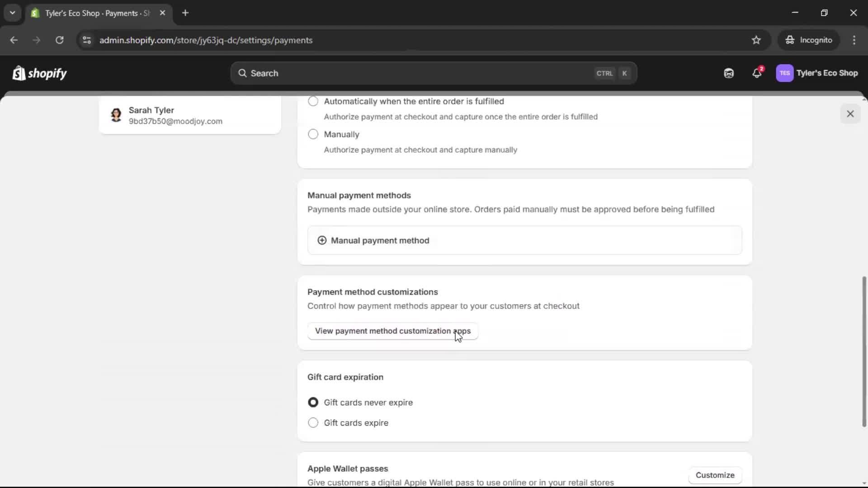Select Automatically when entire order is fulfilled
Image resolution: width=868 pixels, height=488 pixels.
(313, 101)
